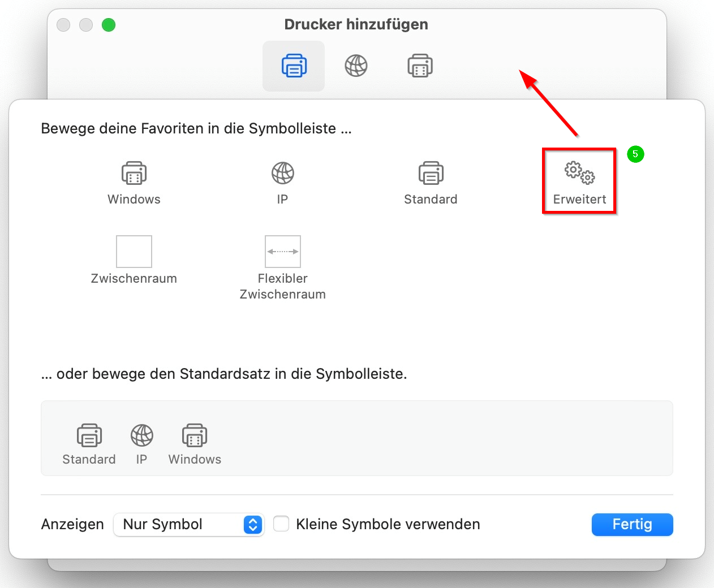Image resolution: width=714 pixels, height=588 pixels.
Task: Click the Windows icon in the favorites palette
Action: point(134,174)
